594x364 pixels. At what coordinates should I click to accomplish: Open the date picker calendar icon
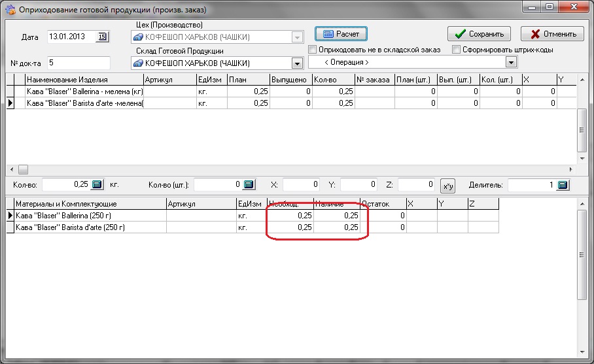(x=103, y=37)
